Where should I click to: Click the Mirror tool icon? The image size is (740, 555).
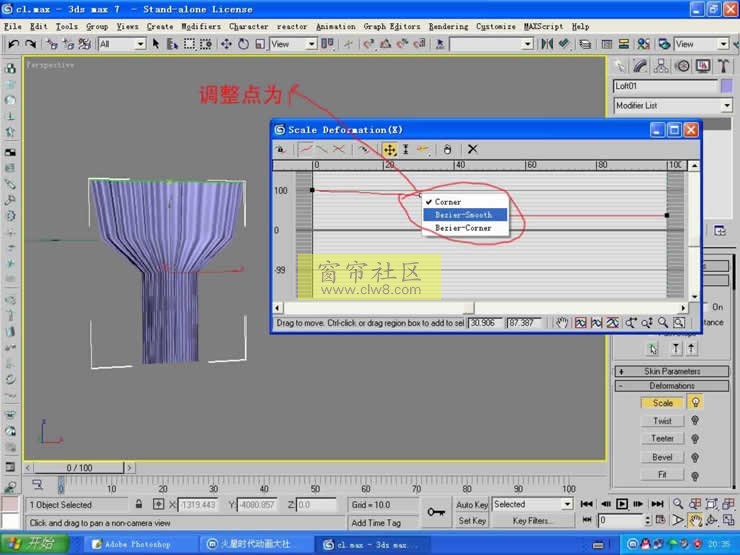547,44
